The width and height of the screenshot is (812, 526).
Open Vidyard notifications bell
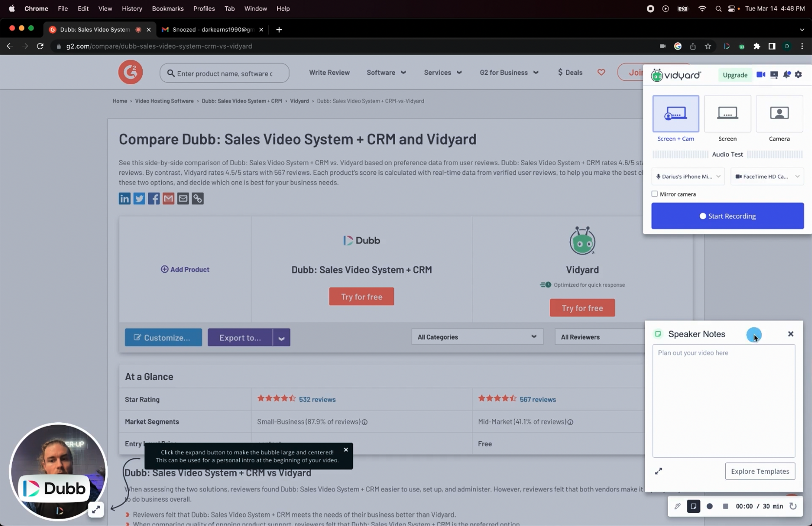(787, 75)
